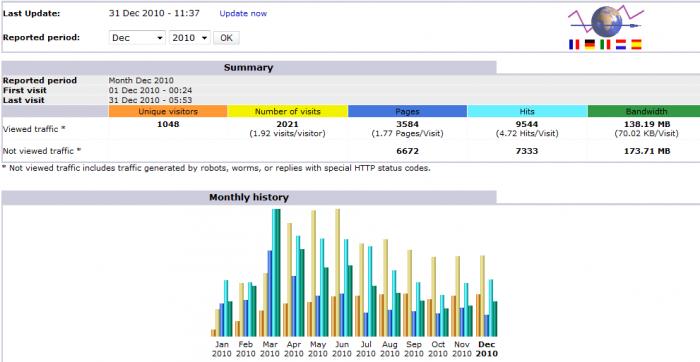Click the cyan Hits column header
Viewport: 700px width, 362px height.
coord(527,111)
